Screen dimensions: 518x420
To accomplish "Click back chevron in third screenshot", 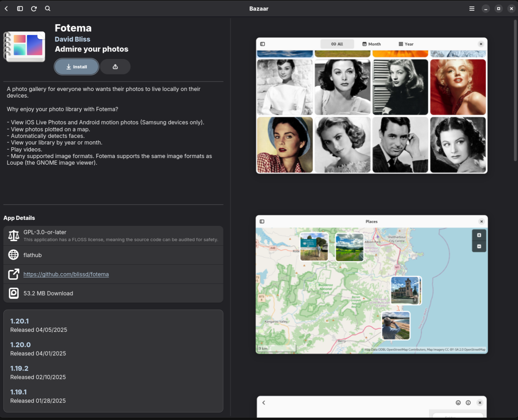I will click(264, 403).
